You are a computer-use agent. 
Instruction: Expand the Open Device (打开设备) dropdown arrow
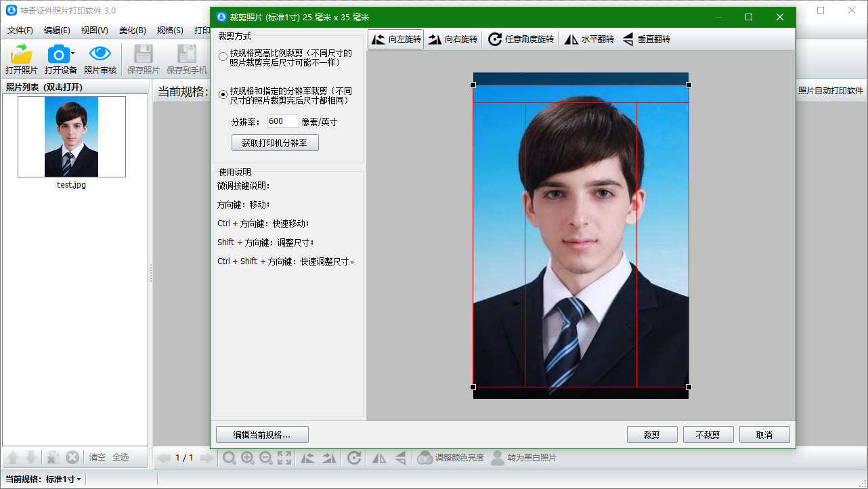73,53
